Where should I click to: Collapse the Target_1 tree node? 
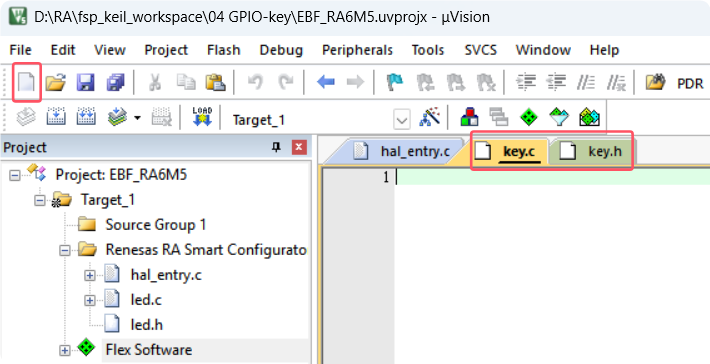(x=40, y=200)
